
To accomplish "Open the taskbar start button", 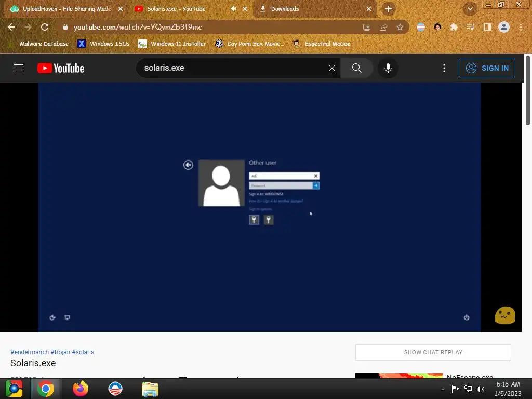I will (x=14, y=389).
